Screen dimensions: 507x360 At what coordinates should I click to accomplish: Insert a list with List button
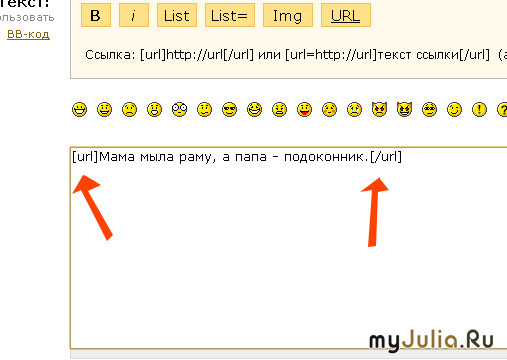tap(177, 15)
